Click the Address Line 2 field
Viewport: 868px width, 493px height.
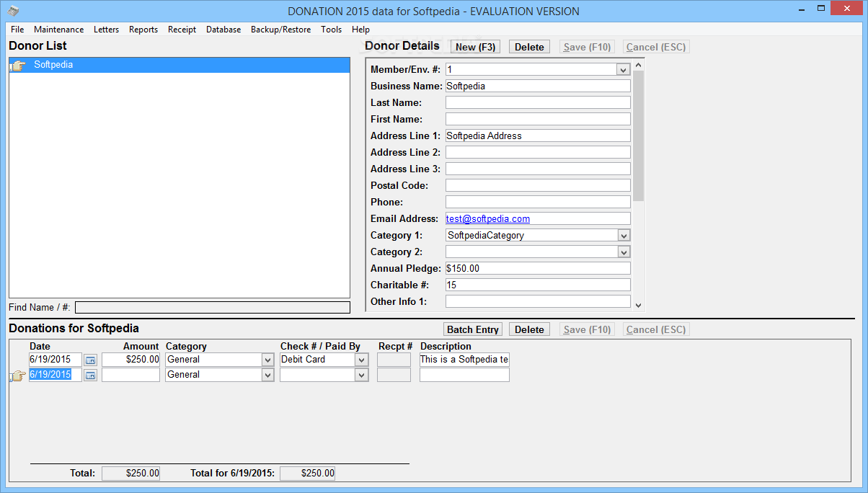[x=538, y=152]
